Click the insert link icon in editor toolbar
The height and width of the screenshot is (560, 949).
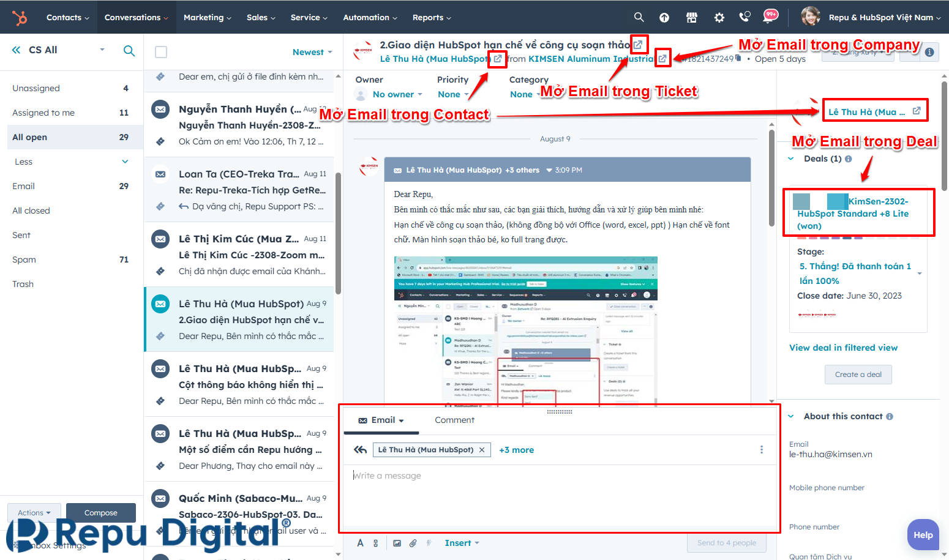coord(375,543)
